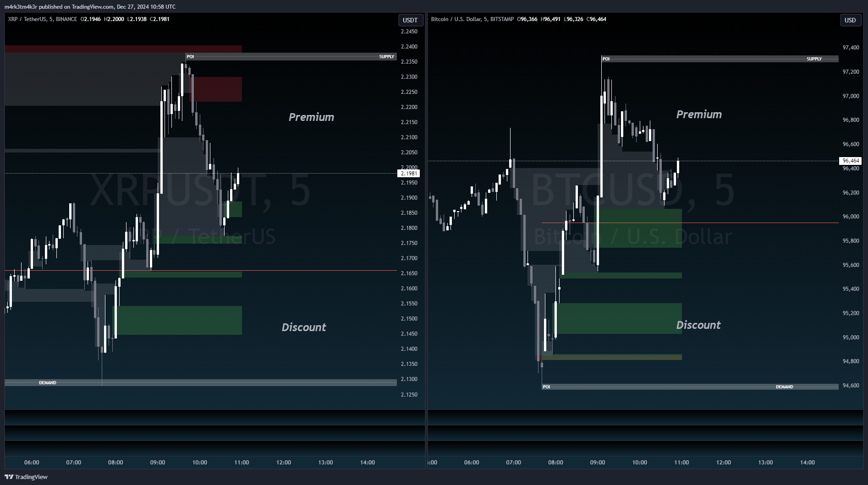Click the 97,000 price axis label
The width and height of the screenshot is (868, 485).
pos(851,96)
